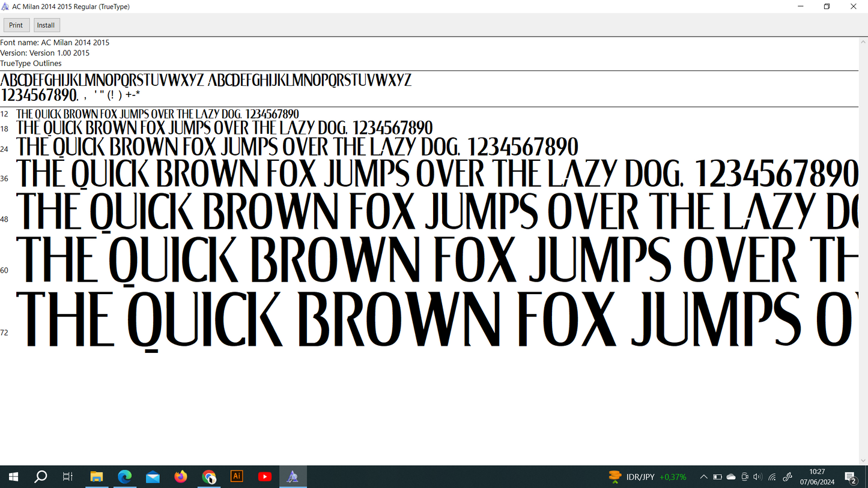
Task: Open YouTube app from the taskbar
Action: click(265, 477)
